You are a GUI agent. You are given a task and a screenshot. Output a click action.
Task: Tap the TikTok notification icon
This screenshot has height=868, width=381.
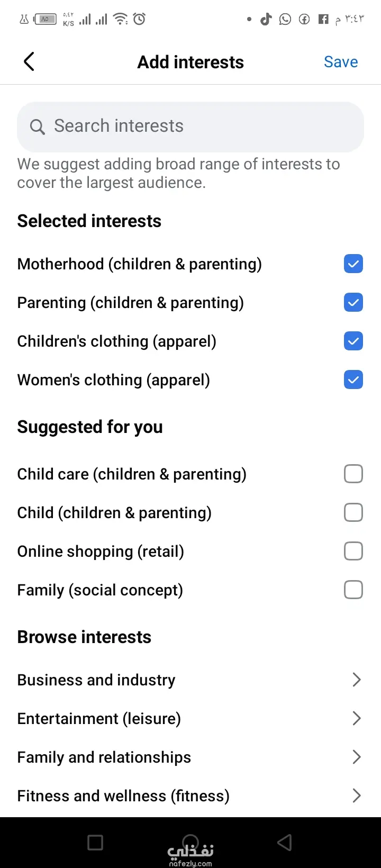tap(266, 20)
